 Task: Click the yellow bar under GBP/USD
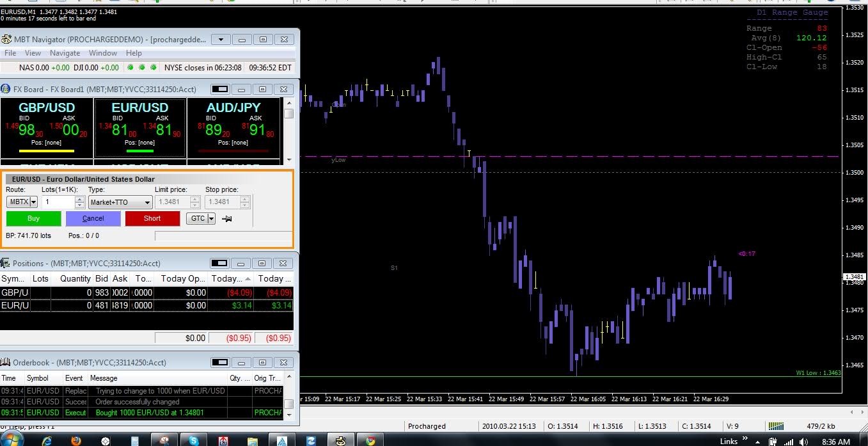coord(47,151)
